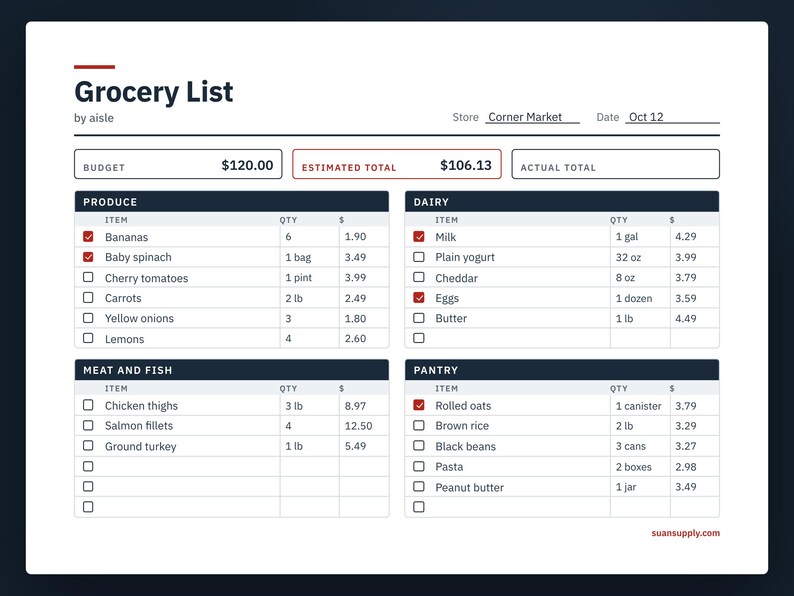Image resolution: width=794 pixels, height=596 pixels.
Task: Click the 'by aisle' subtitle
Action: (x=94, y=118)
